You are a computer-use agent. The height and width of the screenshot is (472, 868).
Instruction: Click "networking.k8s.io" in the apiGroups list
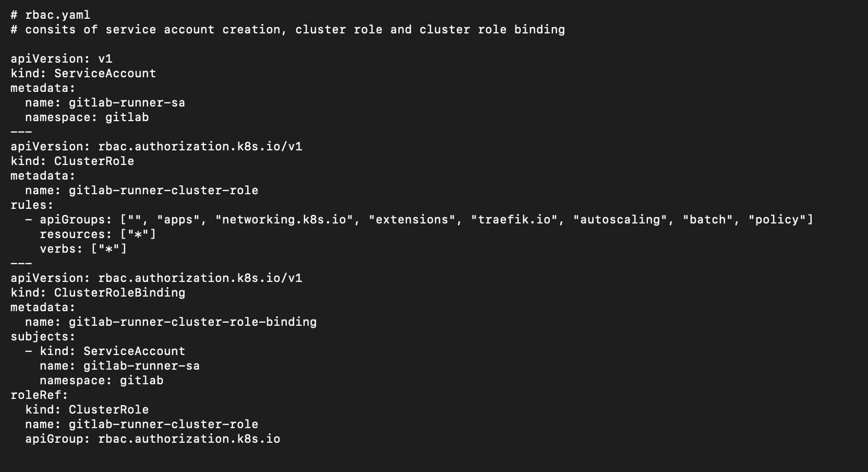(284, 220)
